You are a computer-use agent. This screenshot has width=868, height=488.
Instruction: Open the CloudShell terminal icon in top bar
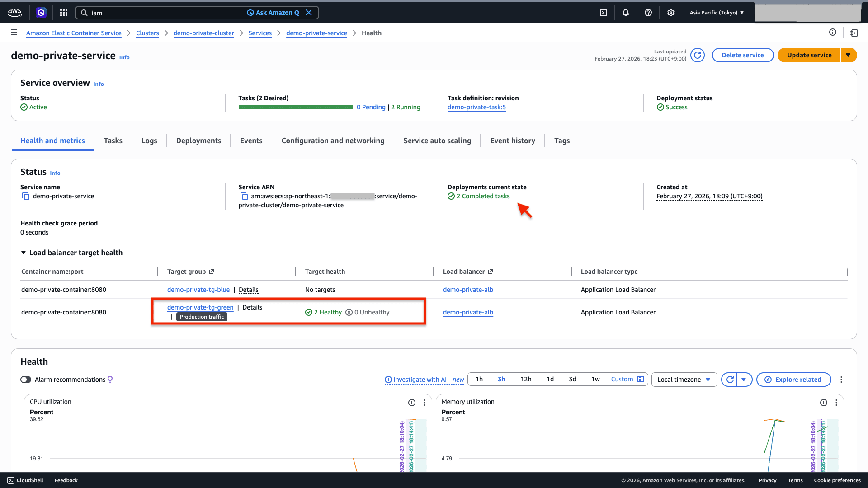click(x=604, y=13)
